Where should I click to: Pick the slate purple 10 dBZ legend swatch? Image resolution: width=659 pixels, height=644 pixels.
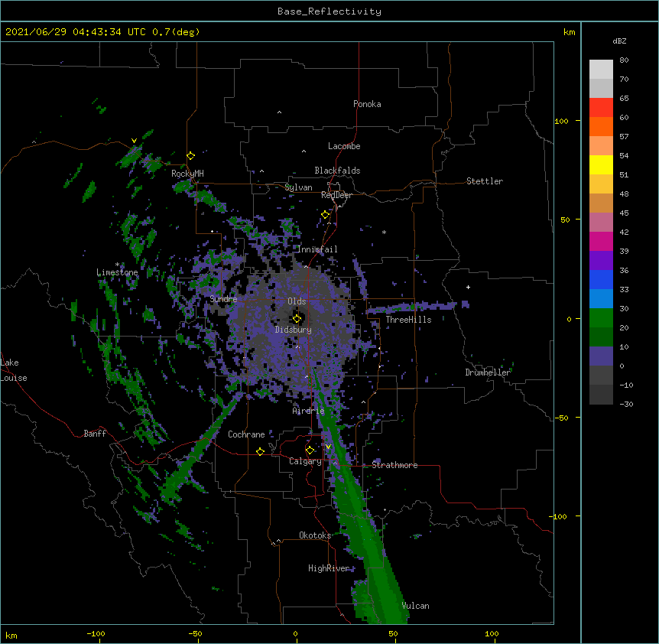pos(601,356)
